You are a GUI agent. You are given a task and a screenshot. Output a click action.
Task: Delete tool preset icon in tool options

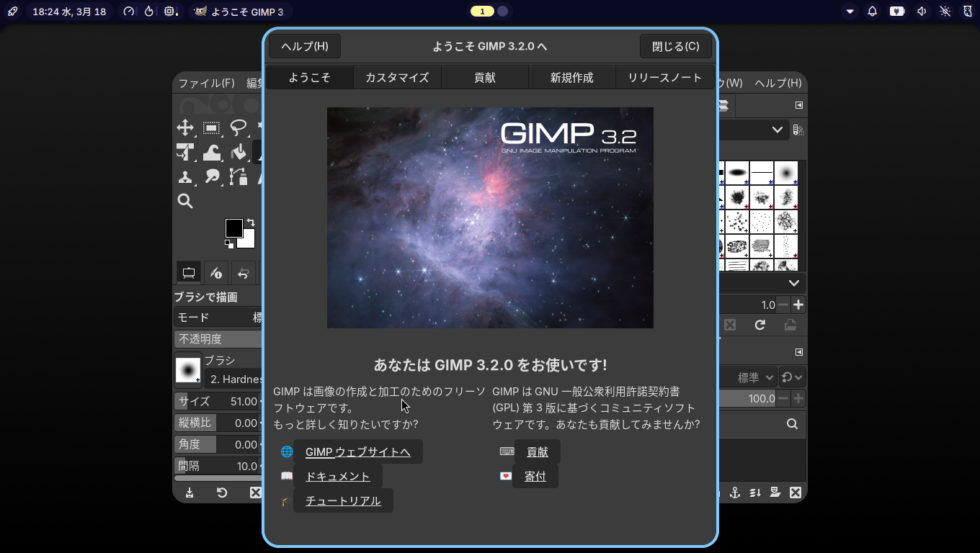(255, 493)
